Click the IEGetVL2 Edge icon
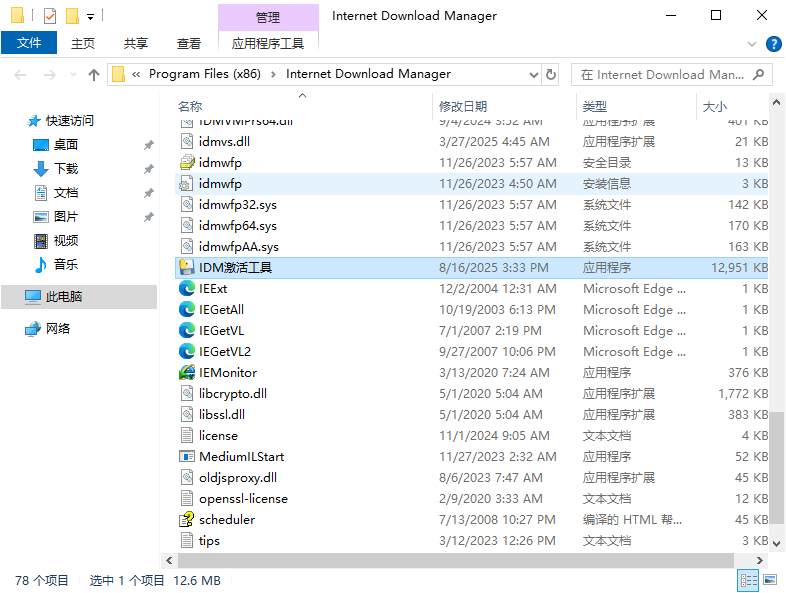The height and width of the screenshot is (593, 786). point(186,351)
